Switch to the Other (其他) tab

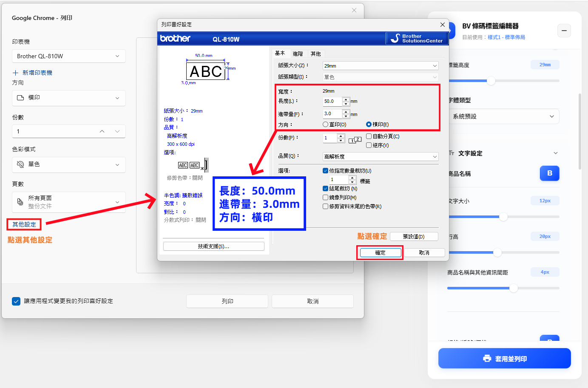[x=315, y=54]
